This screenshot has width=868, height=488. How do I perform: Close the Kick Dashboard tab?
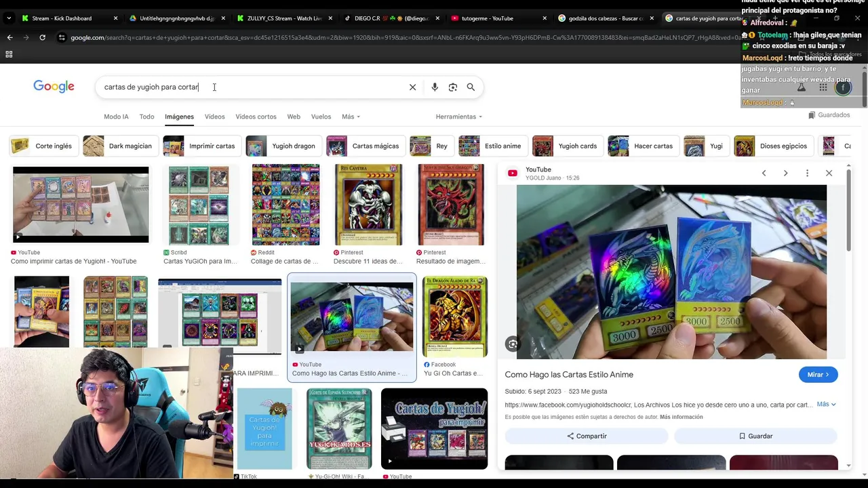tap(115, 18)
